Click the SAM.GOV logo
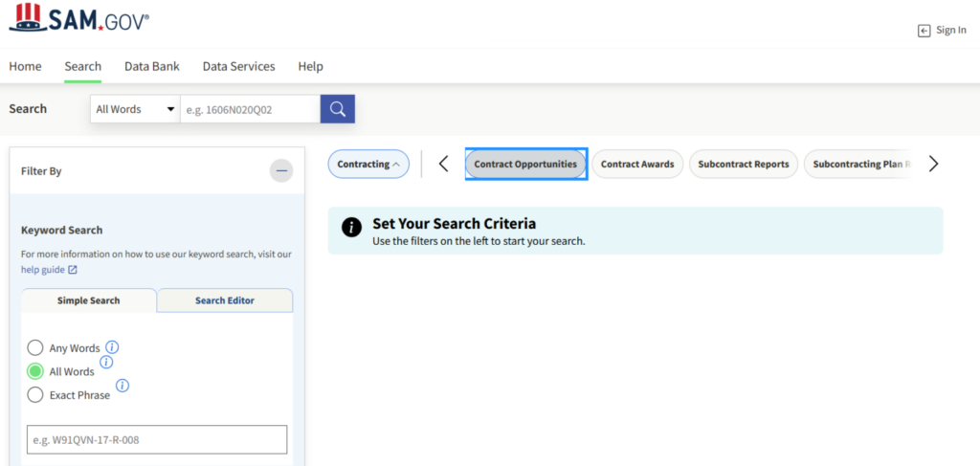980x466 pixels. (x=79, y=18)
